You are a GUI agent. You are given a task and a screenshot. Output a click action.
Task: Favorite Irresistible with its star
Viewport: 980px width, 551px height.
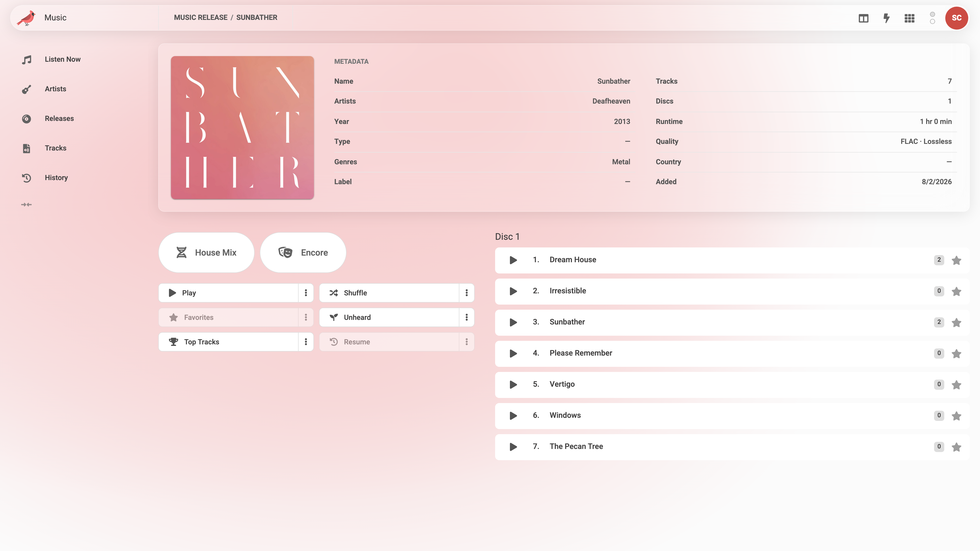coord(957,292)
